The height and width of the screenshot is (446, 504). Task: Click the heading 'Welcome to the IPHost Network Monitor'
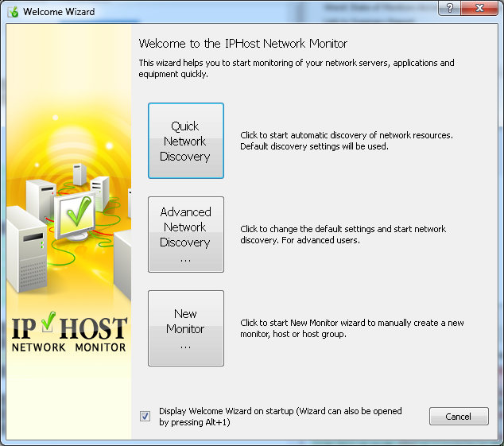pyautogui.click(x=243, y=44)
